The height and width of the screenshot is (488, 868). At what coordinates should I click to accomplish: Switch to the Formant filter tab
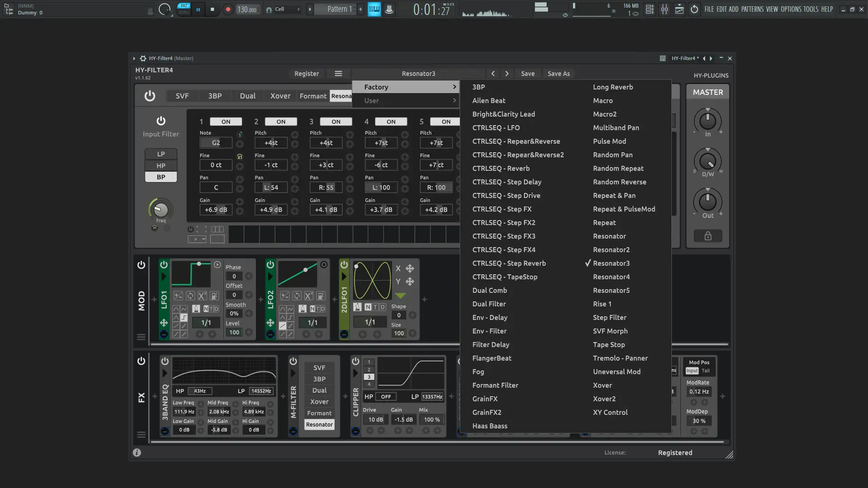point(313,96)
